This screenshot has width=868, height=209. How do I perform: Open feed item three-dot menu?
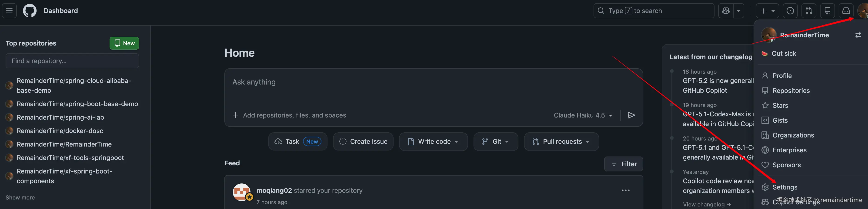tap(626, 190)
